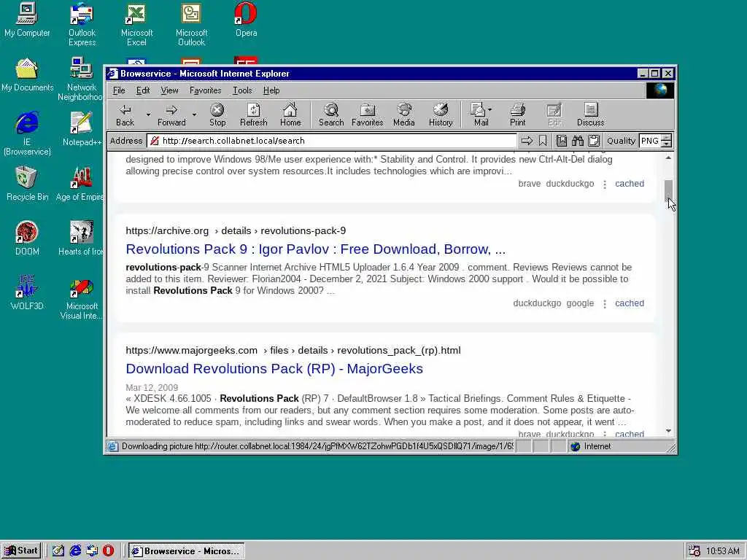Click the duckduckgo source tag under archive.org result
Viewport: 747px width, 560px height.
(x=537, y=303)
